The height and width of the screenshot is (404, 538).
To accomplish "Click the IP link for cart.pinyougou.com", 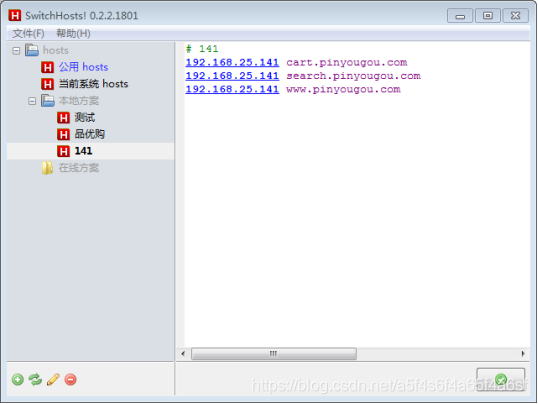I will [x=232, y=62].
